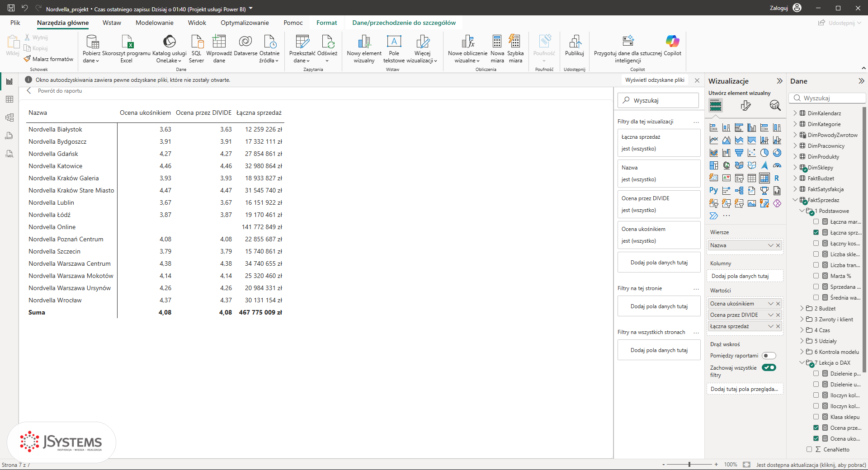This screenshot has height=470, width=868.
Task: Click the Udostępnij button
Action: point(840,23)
